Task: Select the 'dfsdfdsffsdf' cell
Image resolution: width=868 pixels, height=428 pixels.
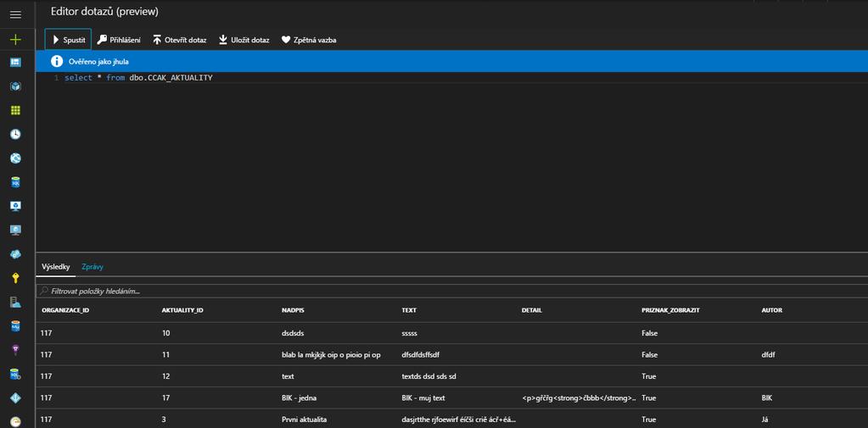Action: click(x=421, y=354)
